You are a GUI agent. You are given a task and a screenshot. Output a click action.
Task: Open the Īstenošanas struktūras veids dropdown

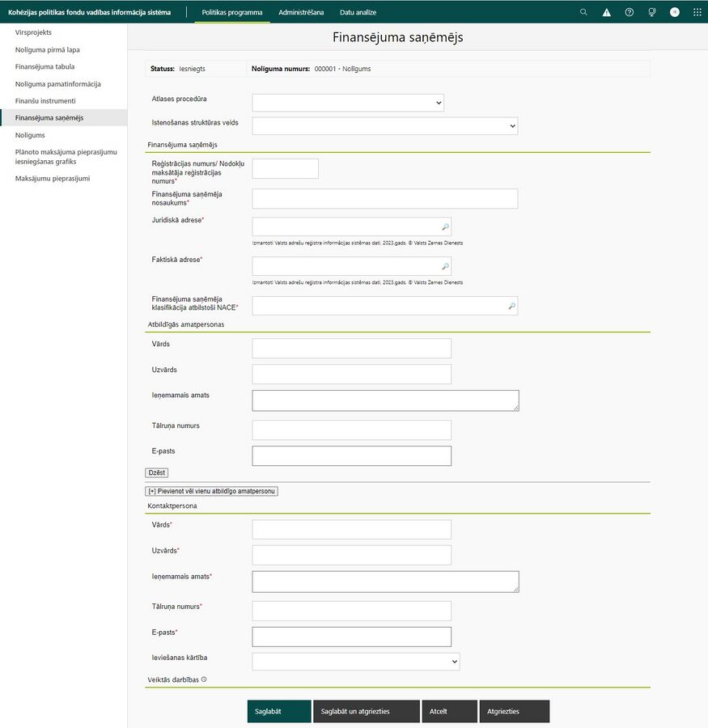point(384,126)
